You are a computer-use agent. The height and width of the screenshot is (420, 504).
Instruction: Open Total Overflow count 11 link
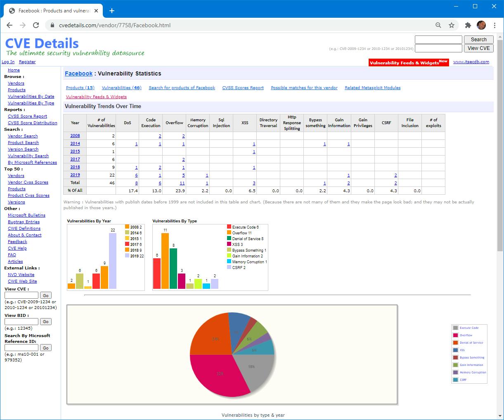tap(182, 183)
